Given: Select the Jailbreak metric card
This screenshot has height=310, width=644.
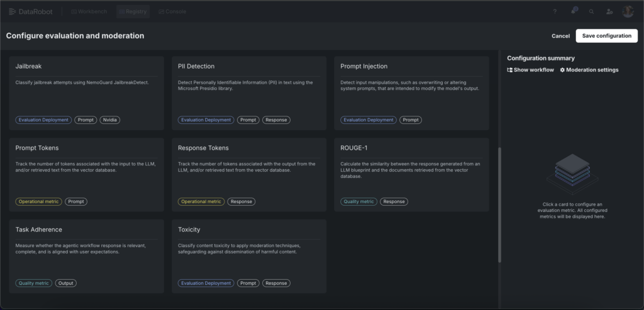Looking at the screenshot, I should (87, 93).
